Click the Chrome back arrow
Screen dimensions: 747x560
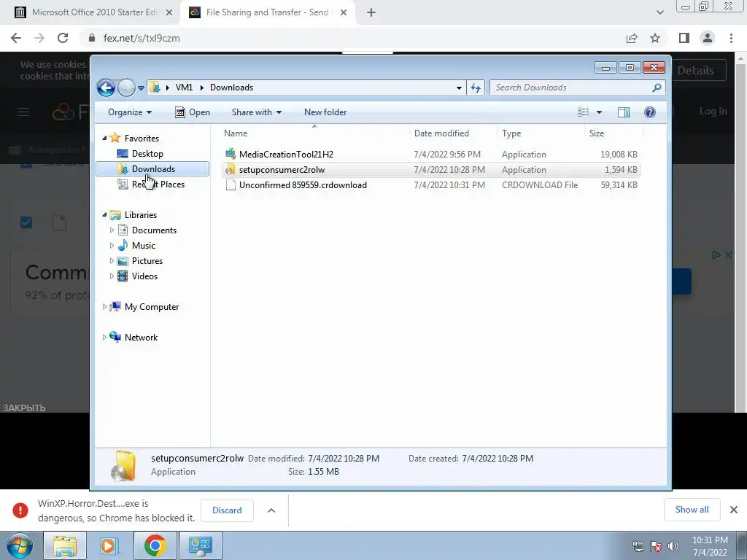[16, 38]
